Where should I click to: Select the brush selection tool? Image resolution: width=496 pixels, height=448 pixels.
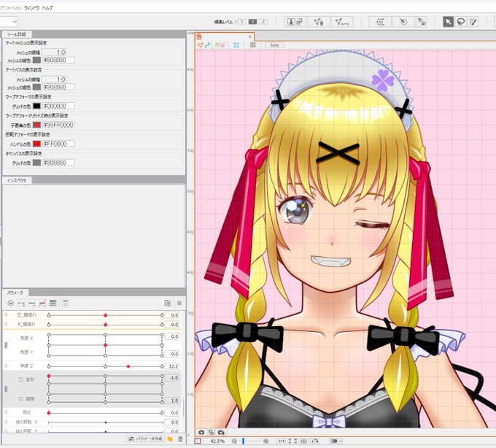[x=473, y=22]
